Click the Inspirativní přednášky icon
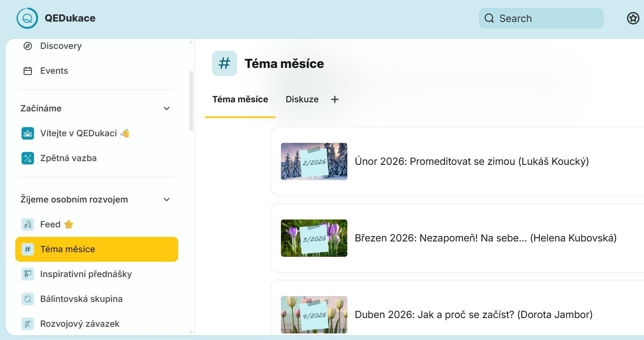644x340 pixels. (28, 274)
